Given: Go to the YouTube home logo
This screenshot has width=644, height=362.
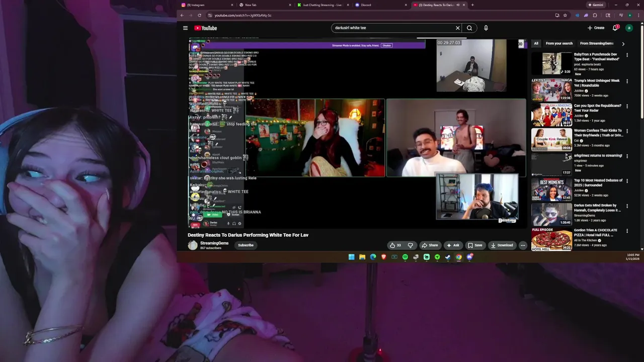Looking at the screenshot, I should pos(205,28).
